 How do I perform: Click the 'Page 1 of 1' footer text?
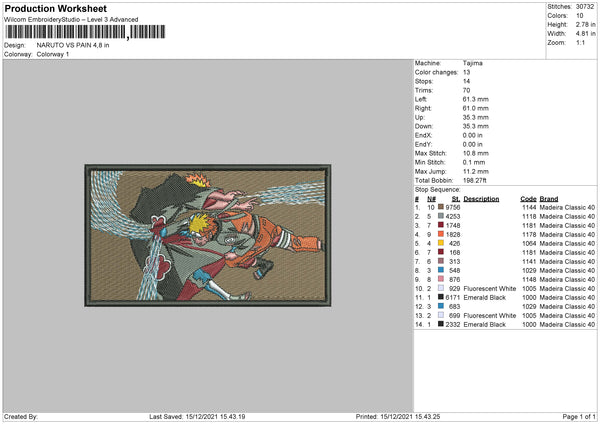click(x=579, y=416)
